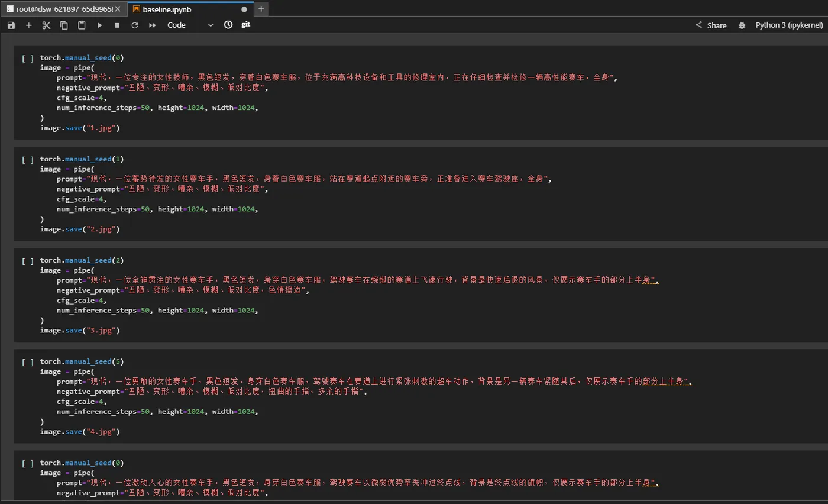Restart kernel and run all cells icon
Screen dimensions: 828x504
click(x=153, y=25)
